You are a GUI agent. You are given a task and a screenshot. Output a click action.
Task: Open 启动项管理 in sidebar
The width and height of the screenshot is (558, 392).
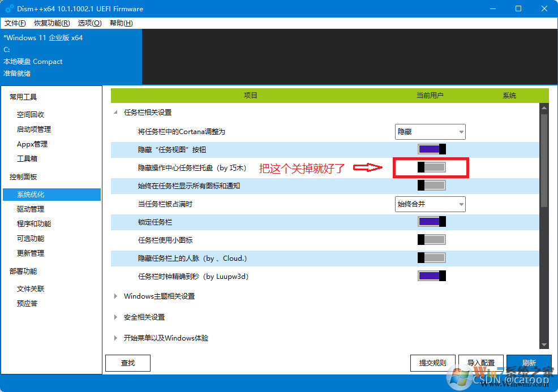click(34, 130)
